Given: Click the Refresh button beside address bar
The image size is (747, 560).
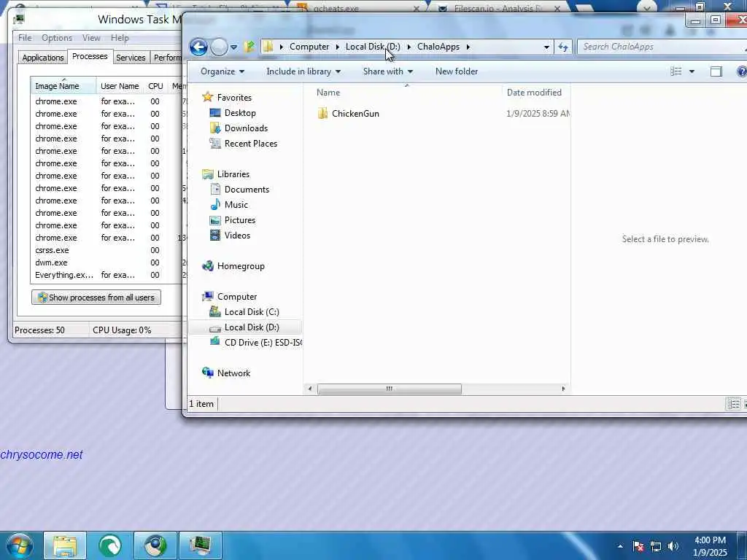Looking at the screenshot, I should click(x=563, y=47).
